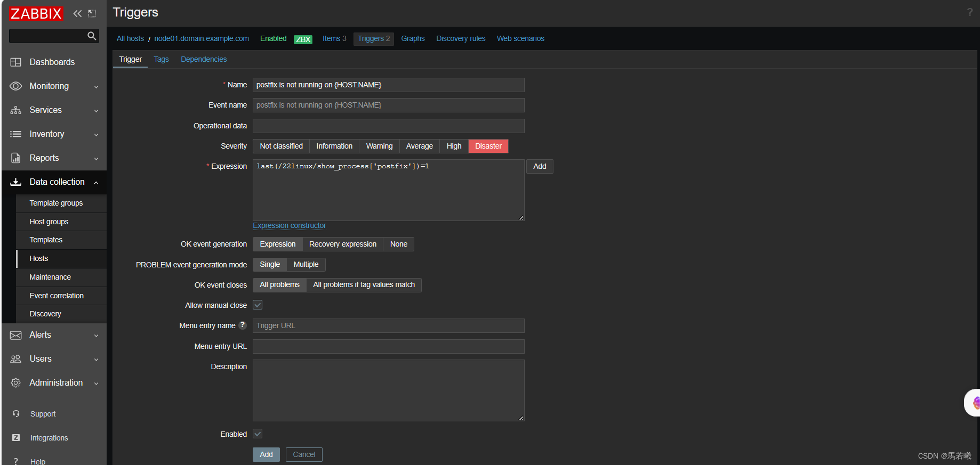Follow the All hosts breadcrumb link

pyautogui.click(x=130, y=39)
